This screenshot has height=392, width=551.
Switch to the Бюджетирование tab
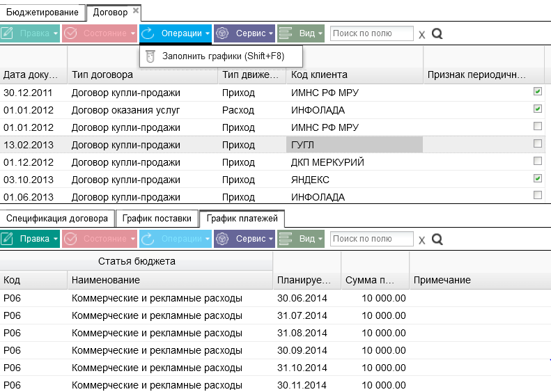coord(42,13)
